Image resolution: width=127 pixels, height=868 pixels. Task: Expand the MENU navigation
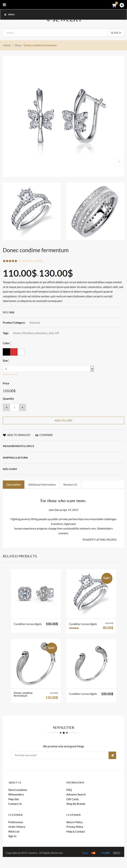click(x=9, y=15)
